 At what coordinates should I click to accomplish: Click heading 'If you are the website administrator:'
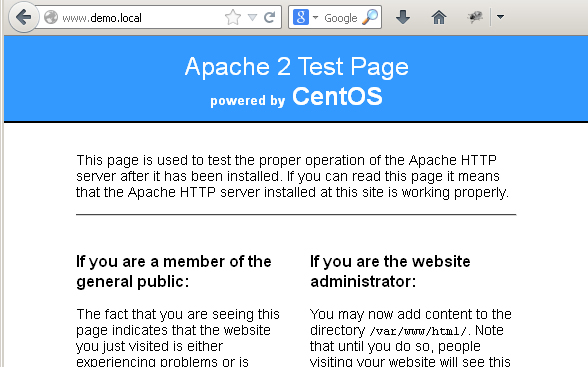[x=390, y=271]
